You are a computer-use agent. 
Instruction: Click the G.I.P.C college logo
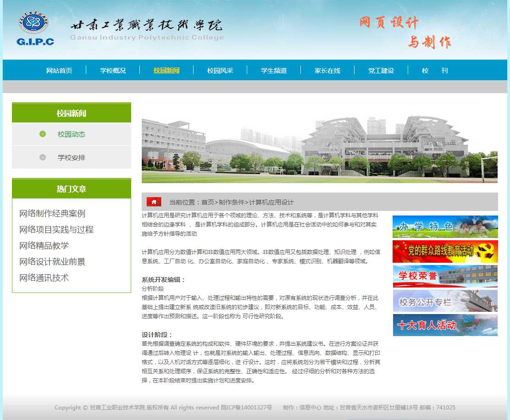click(35, 29)
